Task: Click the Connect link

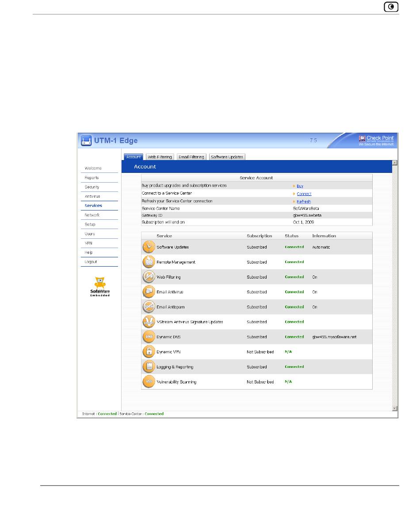Action: [x=304, y=194]
